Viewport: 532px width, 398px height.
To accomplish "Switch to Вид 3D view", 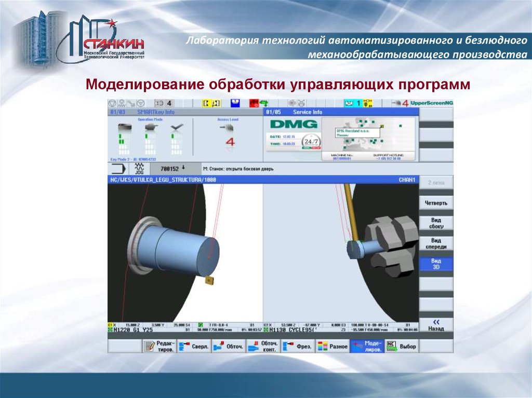I will pos(436,264).
